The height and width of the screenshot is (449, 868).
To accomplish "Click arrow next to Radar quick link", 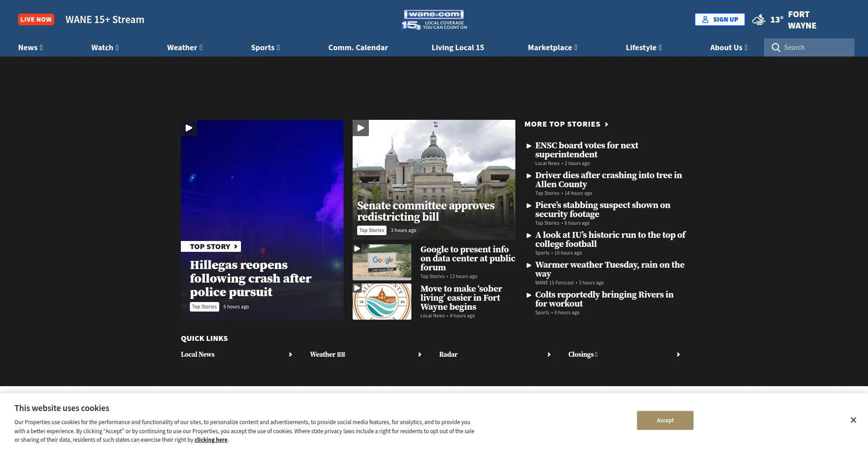I will click(549, 354).
